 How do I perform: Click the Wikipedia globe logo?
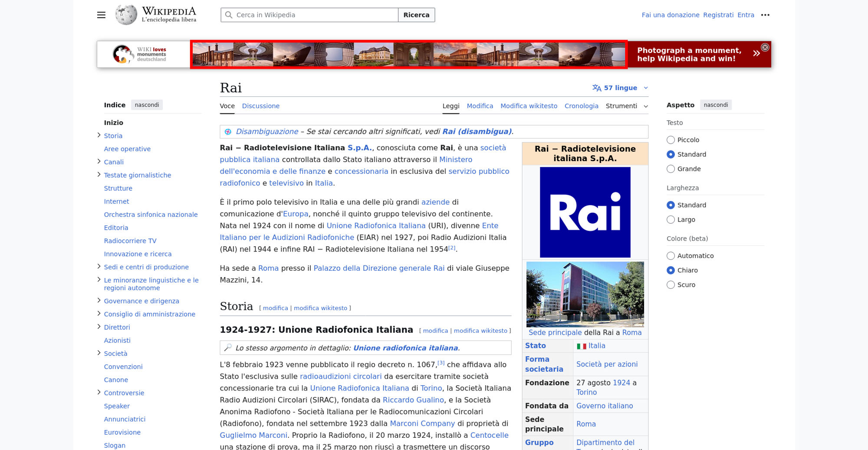[x=126, y=15]
